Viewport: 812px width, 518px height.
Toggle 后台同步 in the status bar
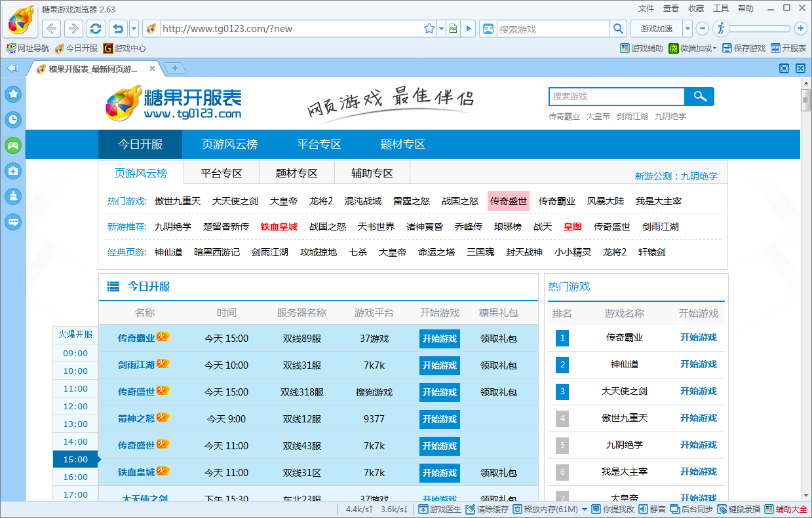[x=691, y=509]
